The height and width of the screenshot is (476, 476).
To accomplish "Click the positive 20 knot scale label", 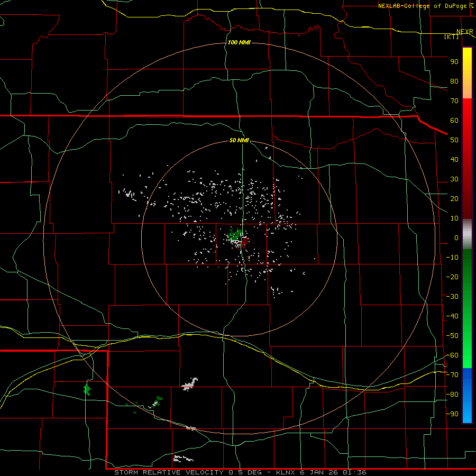I will coord(454,199).
